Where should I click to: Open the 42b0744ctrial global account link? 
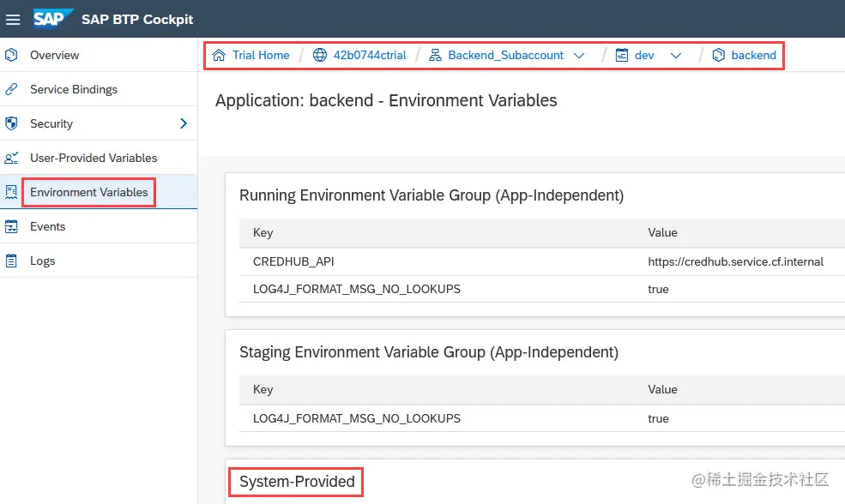[x=370, y=55]
